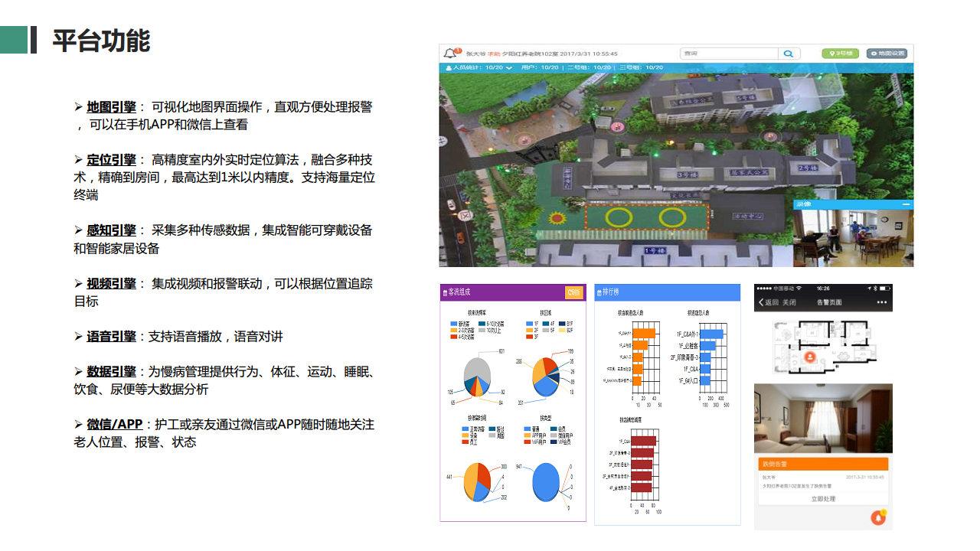Viewport: 980px width, 551px height.
Task: Click the 5号楼 building label on map
Action: click(746, 98)
